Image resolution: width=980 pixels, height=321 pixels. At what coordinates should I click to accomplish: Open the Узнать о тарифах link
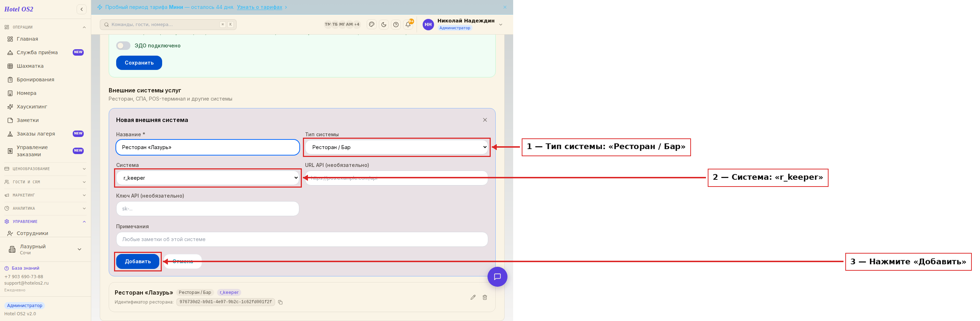click(x=259, y=7)
